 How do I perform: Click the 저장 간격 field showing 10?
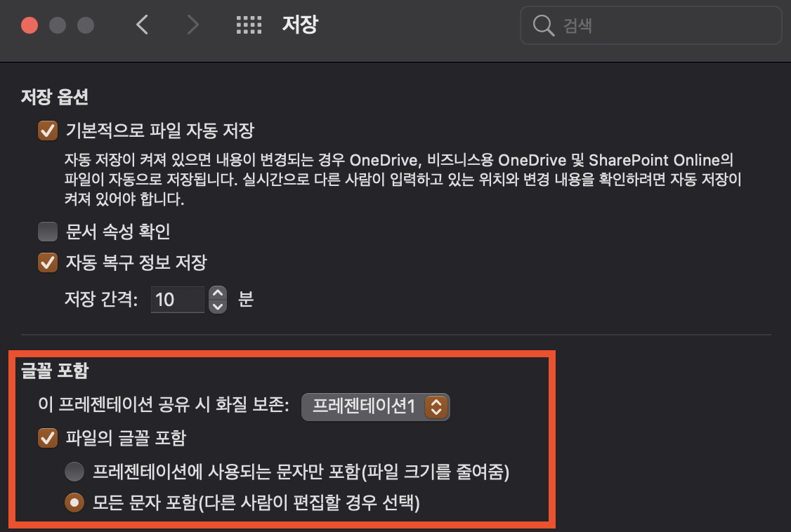coord(178,300)
